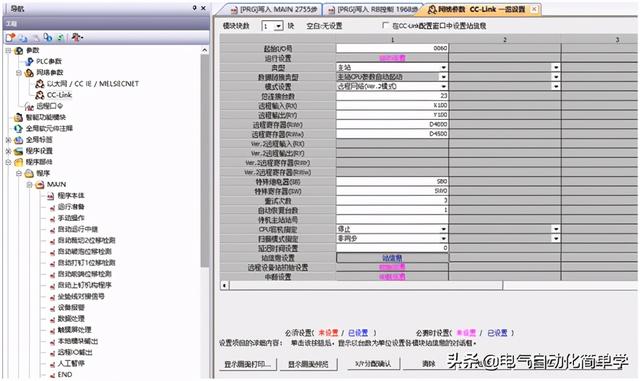The height and width of the screenshot is (381, 640).
Task: Click the icon beside 手动操作 block
Action: pos(52,219)
